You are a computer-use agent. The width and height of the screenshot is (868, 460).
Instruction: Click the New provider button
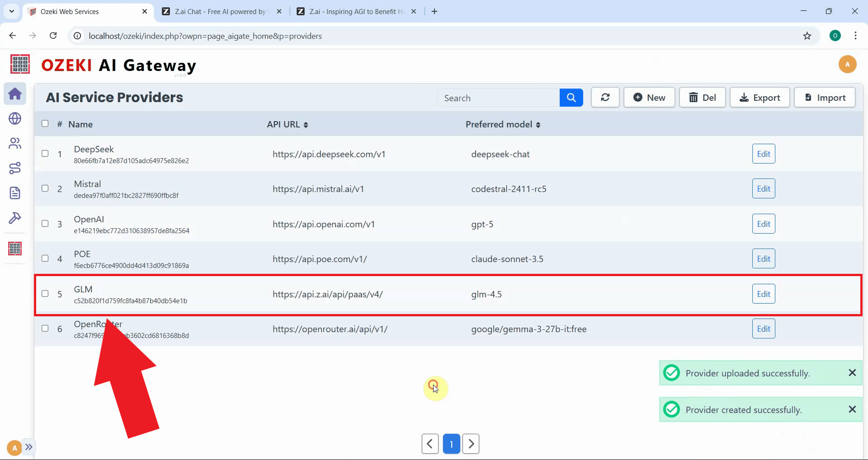pos(649,98)
